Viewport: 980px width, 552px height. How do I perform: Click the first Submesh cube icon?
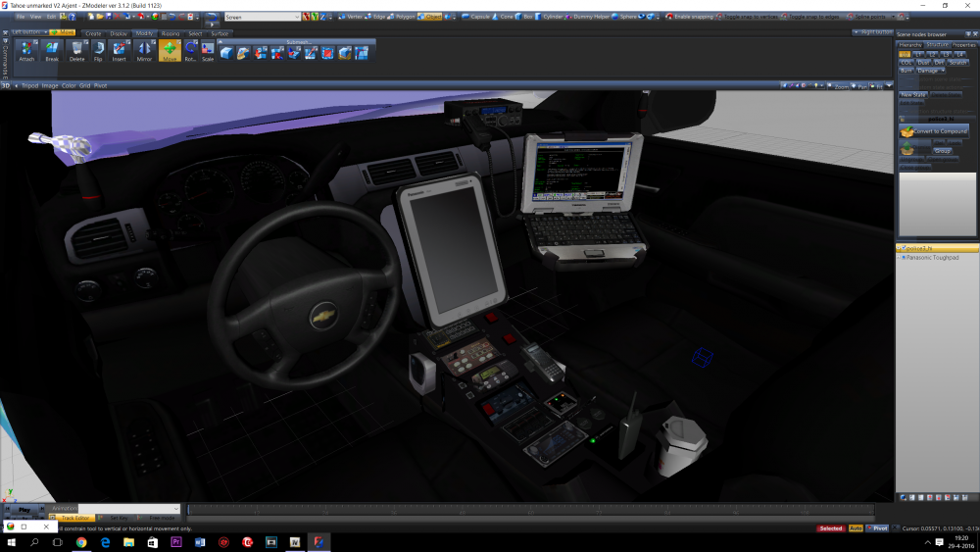[226, 53]
